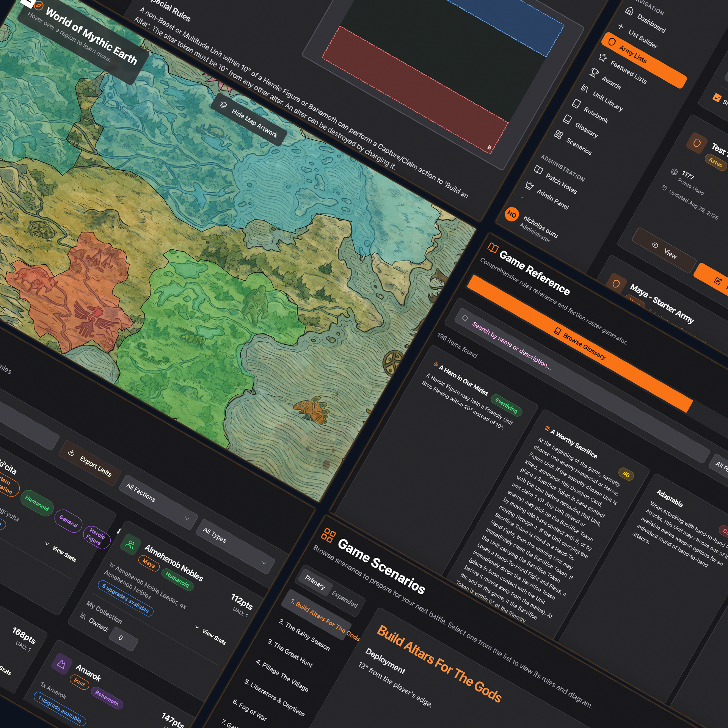This screenshot has width=728, height=728.
Task: Click the Owned quantity field showing 0
Action: [123, 639]
